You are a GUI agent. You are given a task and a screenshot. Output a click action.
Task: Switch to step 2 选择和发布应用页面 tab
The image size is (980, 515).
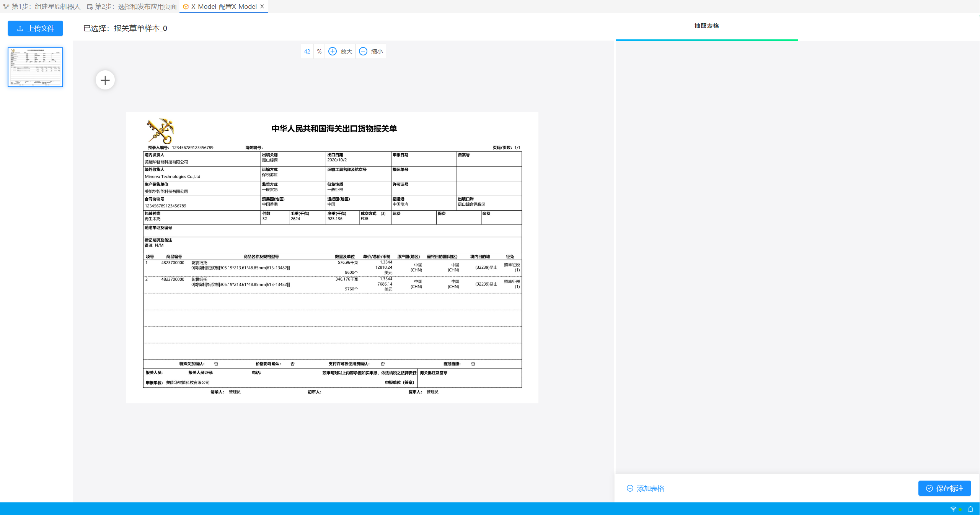pos(132,6)
